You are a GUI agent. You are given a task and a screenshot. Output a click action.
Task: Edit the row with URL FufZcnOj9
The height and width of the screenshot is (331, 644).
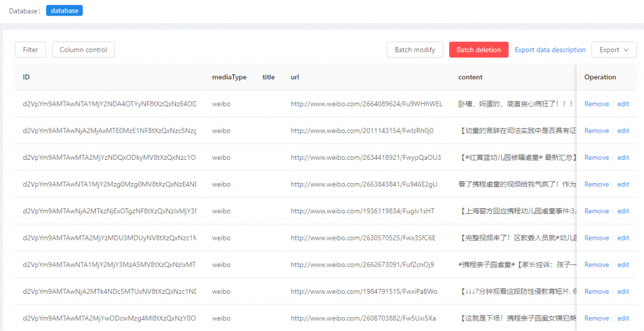pyautogui.click(x=623, y=264)
